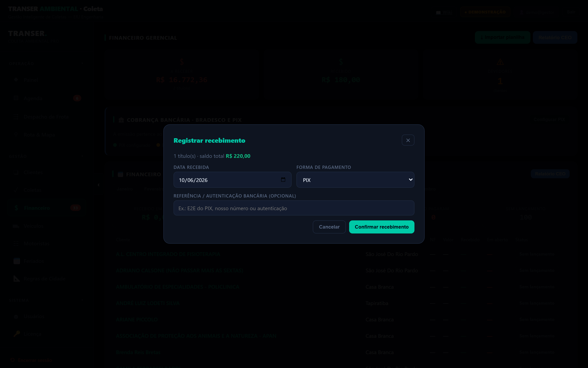Confirm recebimento with the green button

click(x=381, y=227)
